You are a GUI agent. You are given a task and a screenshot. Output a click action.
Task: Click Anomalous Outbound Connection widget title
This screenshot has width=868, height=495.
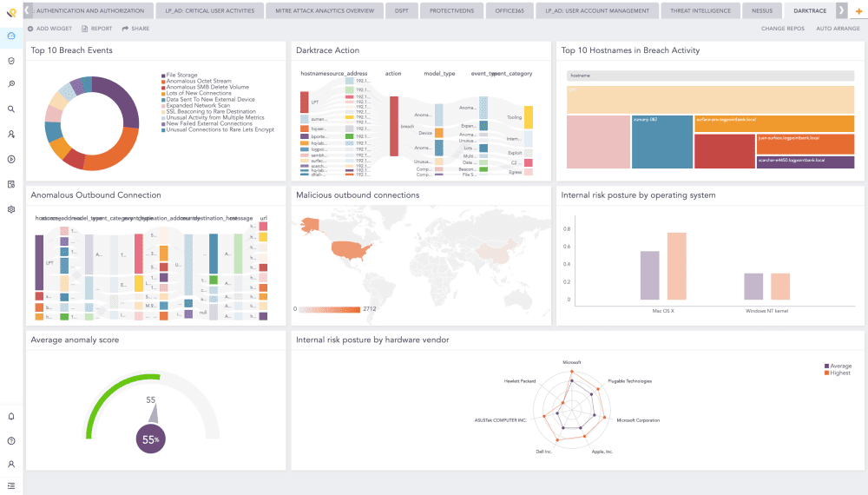pyautogui.click(x=95, y=195)
